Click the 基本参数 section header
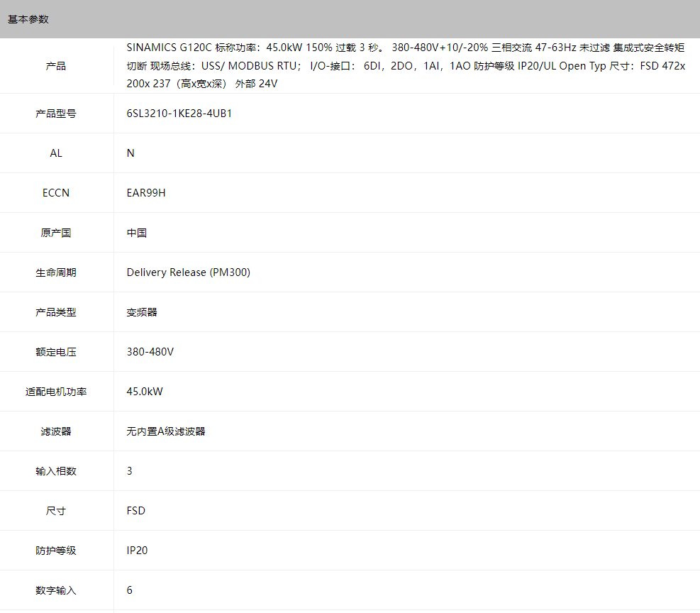Screen dimensions: 700x613 (x=28, y=19)
